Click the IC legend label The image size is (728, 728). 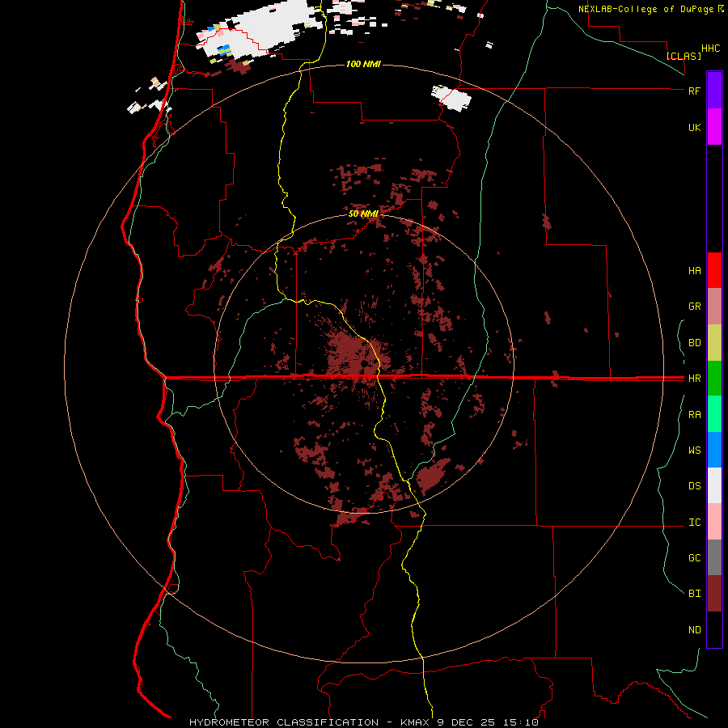[x=694, y=523]
